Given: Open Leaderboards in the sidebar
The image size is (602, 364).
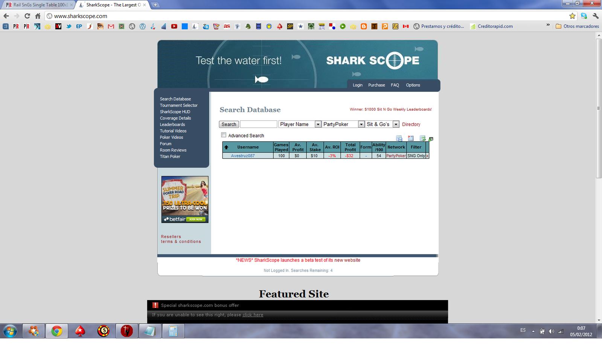Looking at the screenshot, I should (172, 125).
